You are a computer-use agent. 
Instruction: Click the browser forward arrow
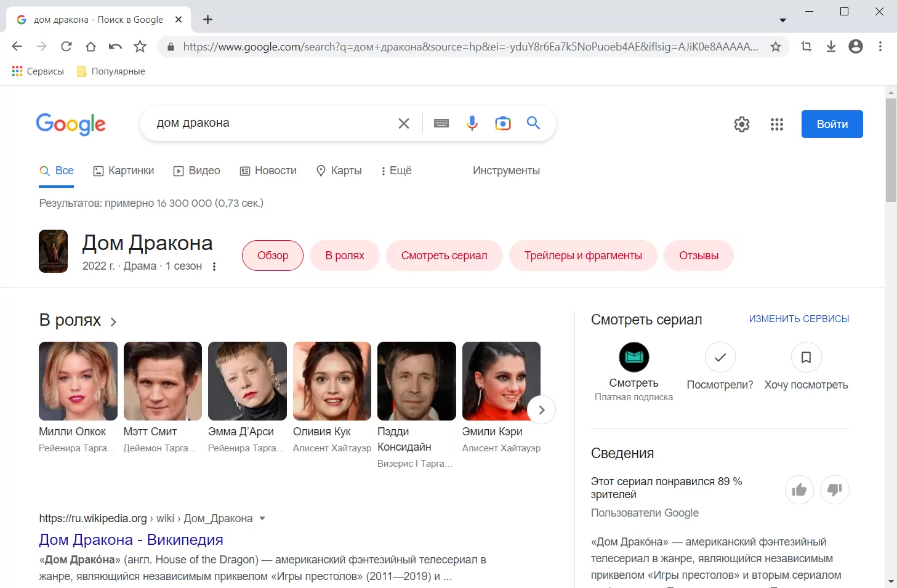[41, 46]
